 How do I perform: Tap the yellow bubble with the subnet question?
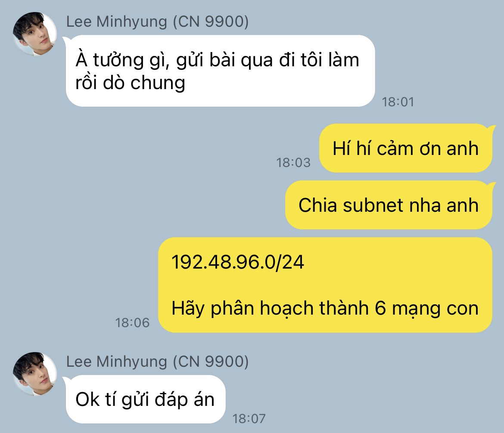[325, 285]
